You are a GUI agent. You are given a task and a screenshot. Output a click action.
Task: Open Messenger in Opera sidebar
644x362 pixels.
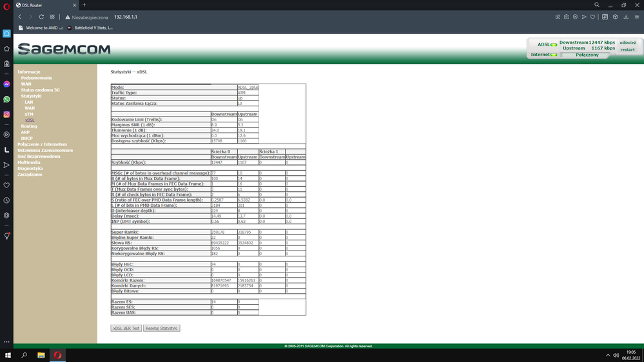point(6,84)
